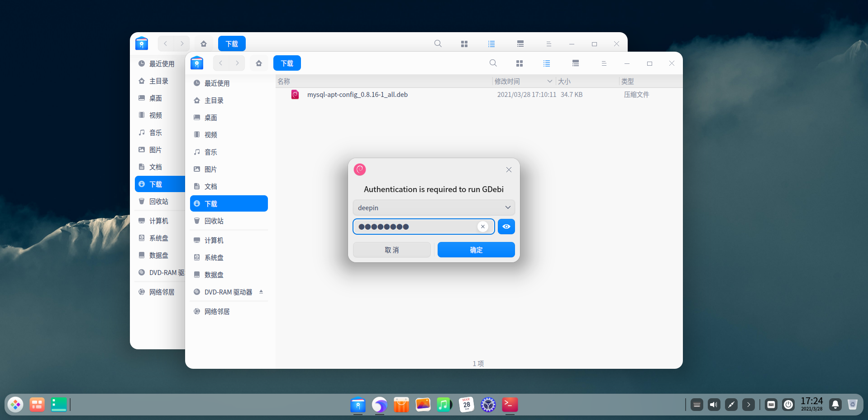Clear the password field with the X icon
The image size is (868, 420).
(483, 227)
